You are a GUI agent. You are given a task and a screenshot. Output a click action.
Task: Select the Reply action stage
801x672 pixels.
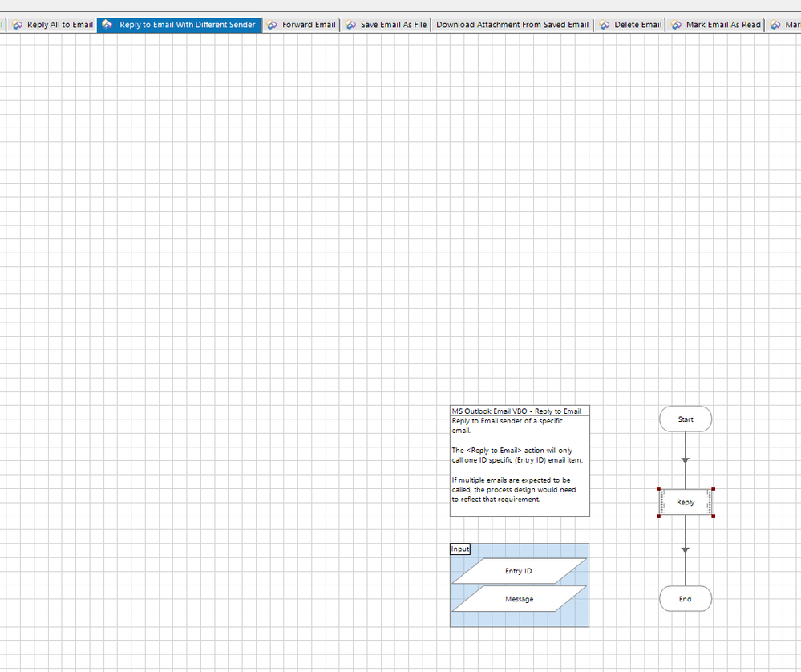[686, 502]
